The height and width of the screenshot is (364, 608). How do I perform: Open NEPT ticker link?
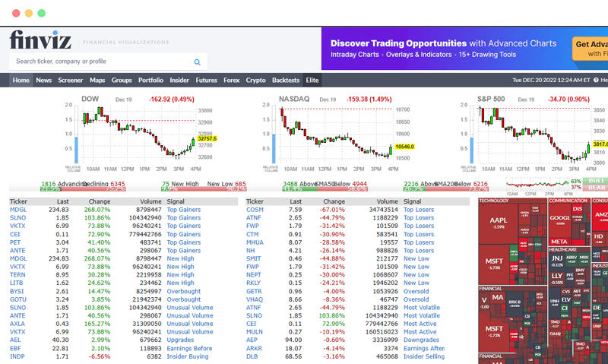pos(254,275)
